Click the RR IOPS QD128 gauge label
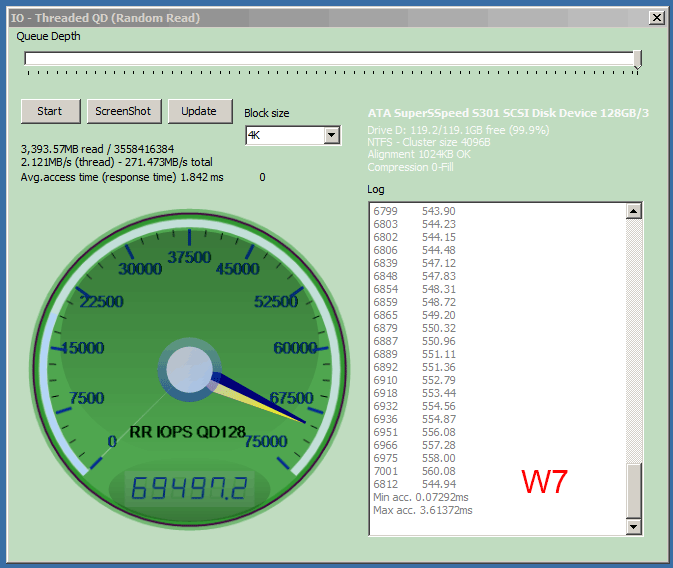 [x=188, y=433]
